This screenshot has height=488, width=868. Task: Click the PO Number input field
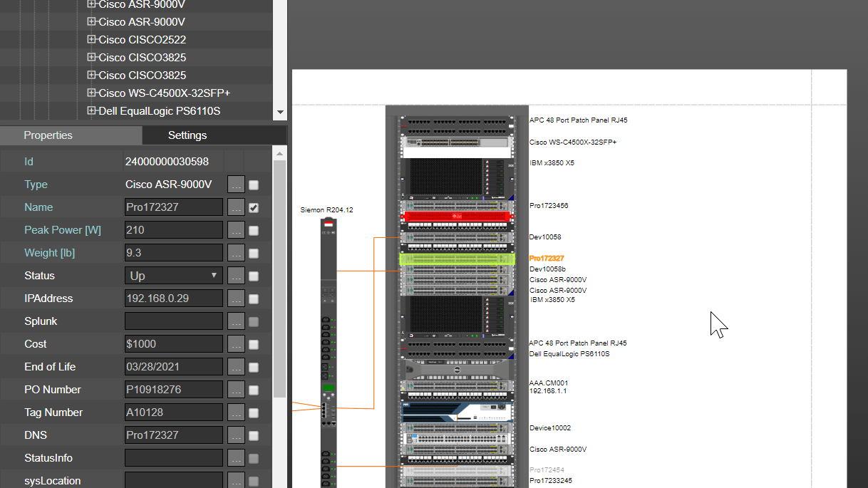pyautogui.click(x=174, y=390)
